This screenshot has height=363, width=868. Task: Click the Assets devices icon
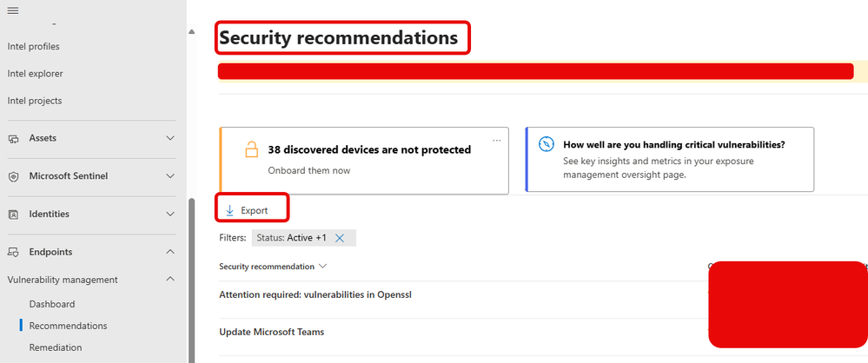pos(14,138)
